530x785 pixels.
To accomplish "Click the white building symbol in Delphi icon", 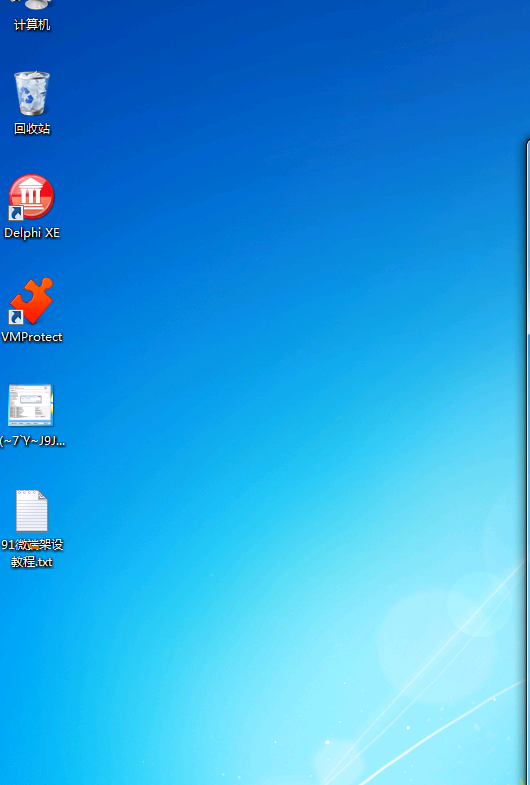I will click(31, 193).
